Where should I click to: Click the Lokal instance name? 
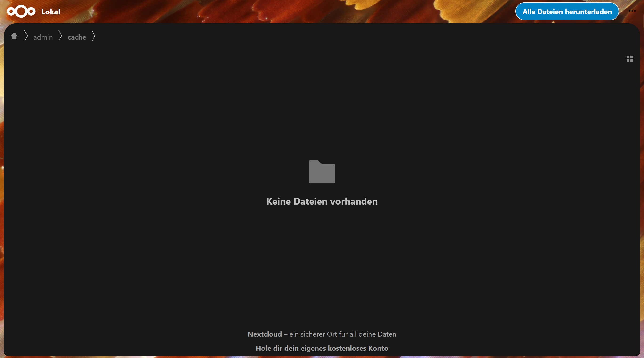point(51,12)
